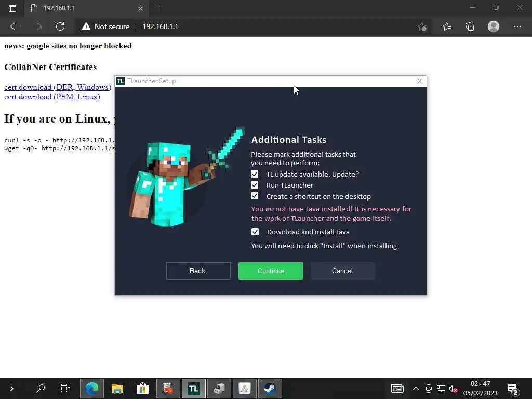Open a new browser tab

pos(158,8)
